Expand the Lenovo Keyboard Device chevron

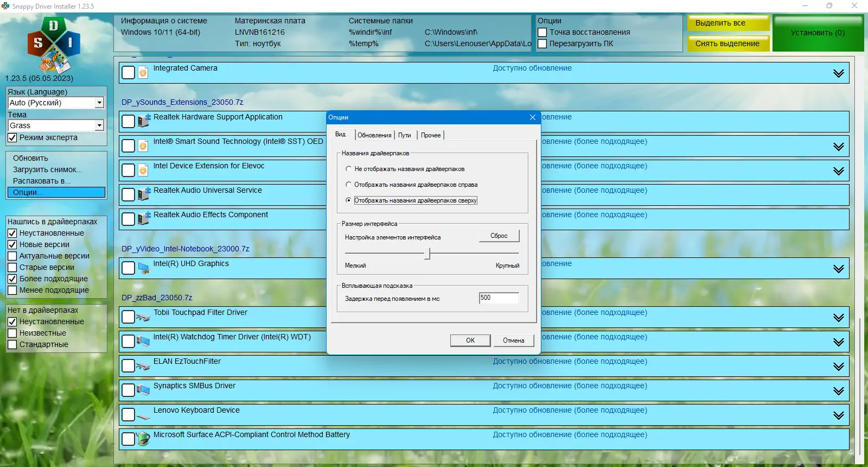click(x=839, y=415)
